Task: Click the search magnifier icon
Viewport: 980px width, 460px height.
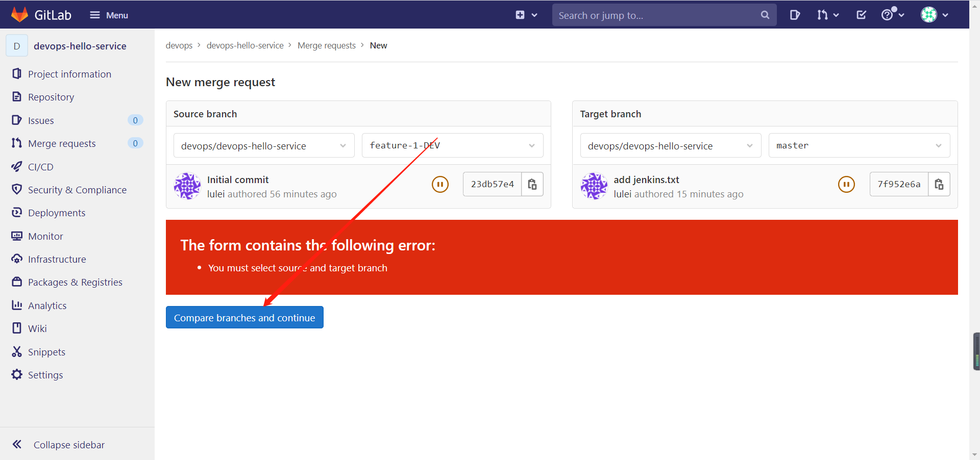Action: [x=765, y=15]
